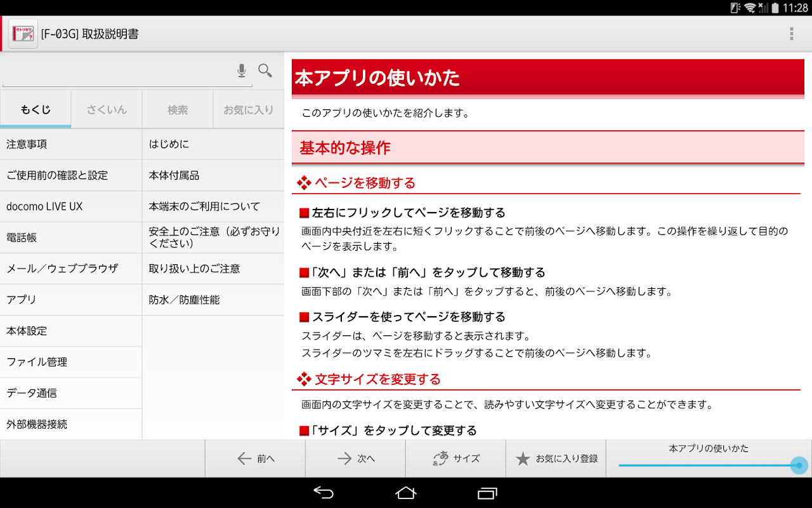
Task: Click the clock showing 11:28
Action: pos(796,8)
